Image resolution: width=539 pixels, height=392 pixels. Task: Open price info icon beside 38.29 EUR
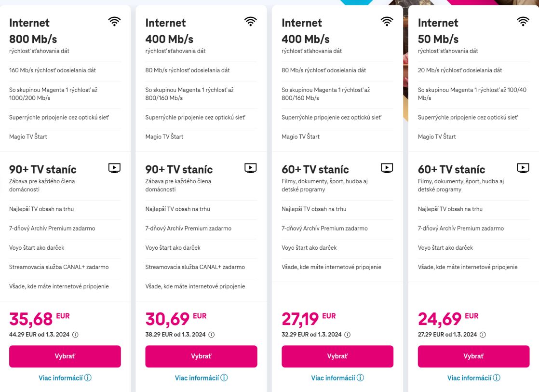point(211,335)
